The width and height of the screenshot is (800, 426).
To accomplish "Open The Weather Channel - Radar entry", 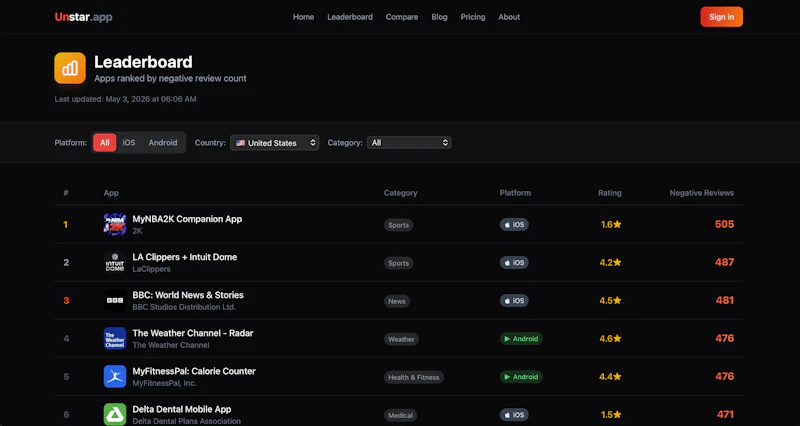I will pos(193,333).
